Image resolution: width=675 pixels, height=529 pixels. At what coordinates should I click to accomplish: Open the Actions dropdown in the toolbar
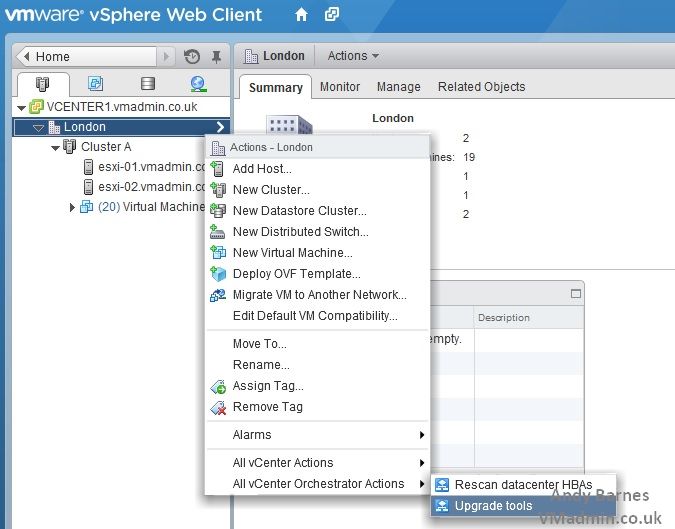(353, 56)
